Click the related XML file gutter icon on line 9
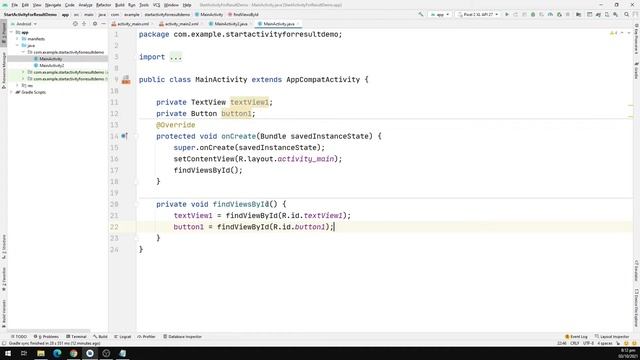The width and height of the screenshot is (640, 360). click(x=126, y=80)
